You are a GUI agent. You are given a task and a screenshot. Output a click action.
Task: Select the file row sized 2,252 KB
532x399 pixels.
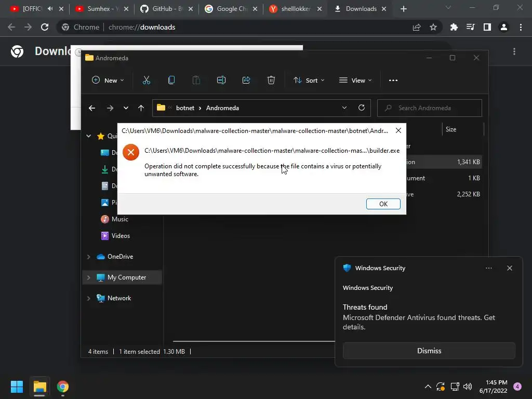[444, 194]
